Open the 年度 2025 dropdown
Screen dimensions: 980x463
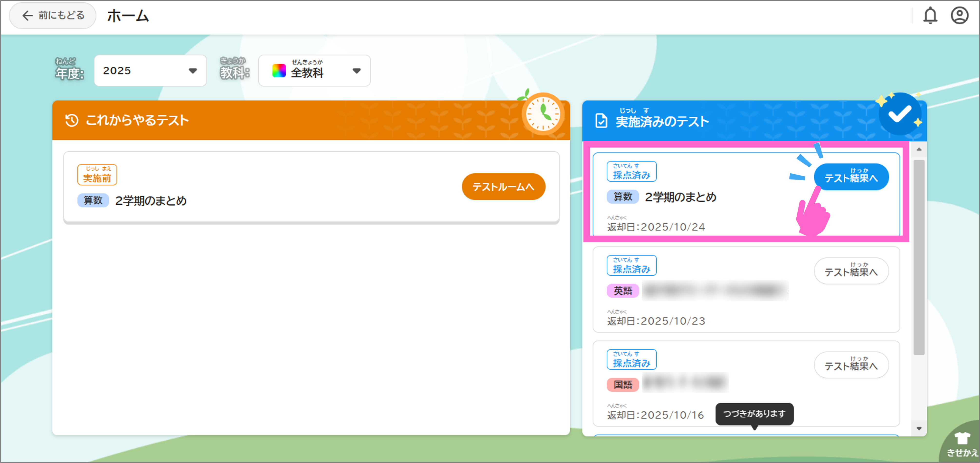150,70
